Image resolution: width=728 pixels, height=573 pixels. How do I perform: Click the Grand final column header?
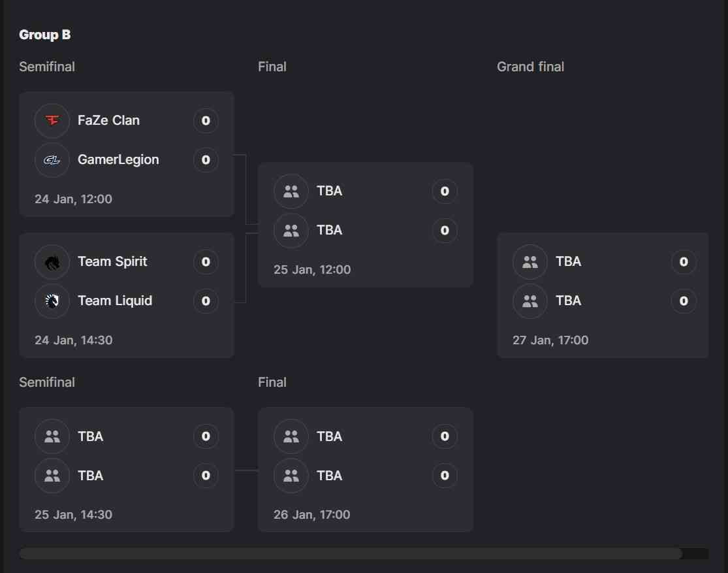pyautogui.click(x=531, y=66)
